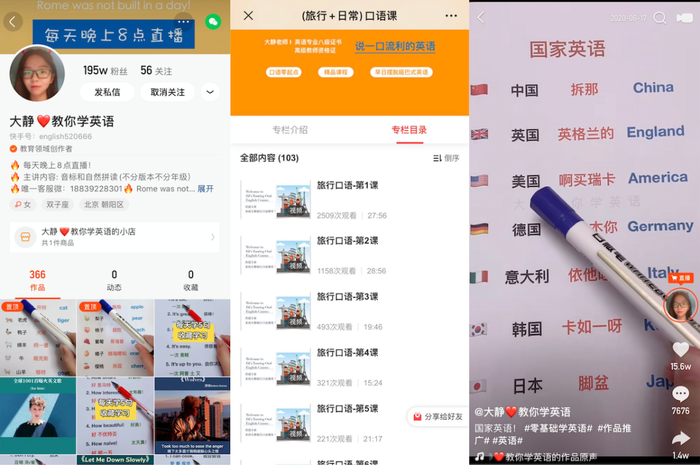Open the three-dot menu on the 口语课 page

point(451,16)
